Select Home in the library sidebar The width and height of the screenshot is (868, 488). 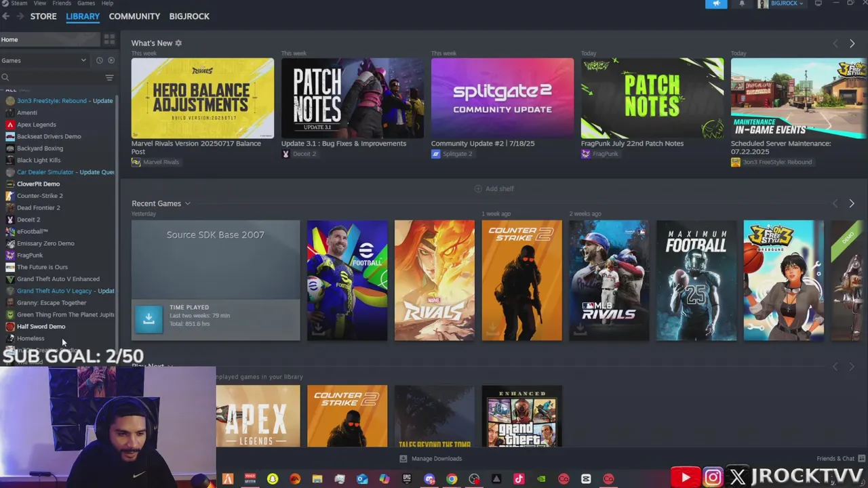tap(51, 39)
